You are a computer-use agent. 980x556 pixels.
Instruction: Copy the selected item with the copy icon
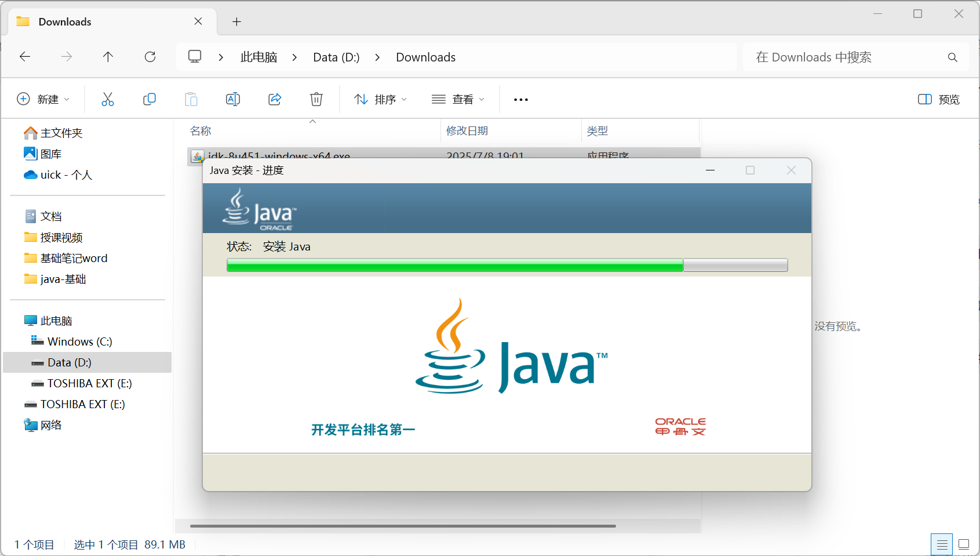[x=150, y=99]
